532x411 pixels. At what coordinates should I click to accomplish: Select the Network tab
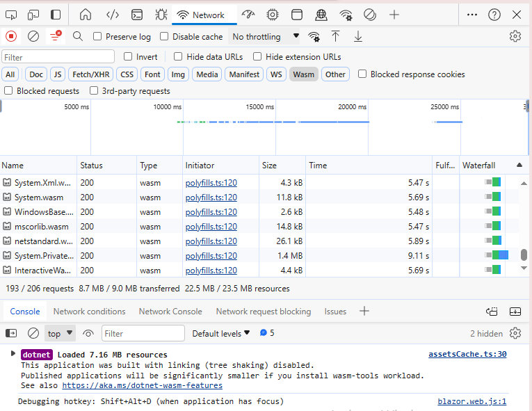point(204,15)
